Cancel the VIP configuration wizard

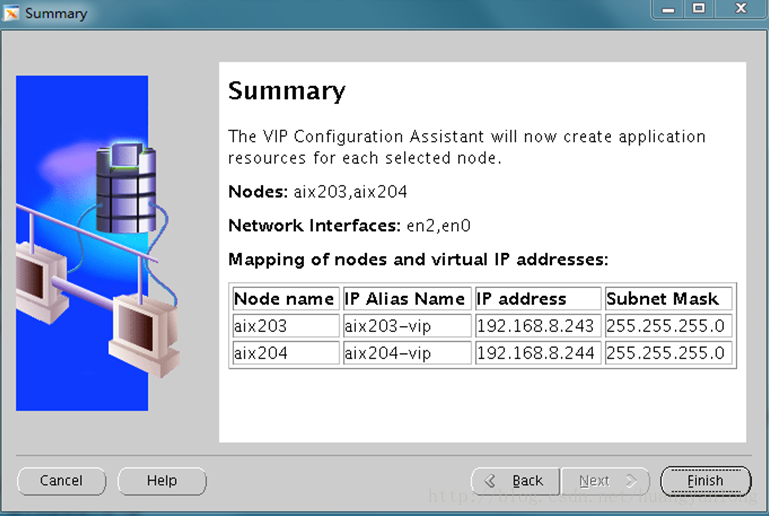click(x=61, y=481)
